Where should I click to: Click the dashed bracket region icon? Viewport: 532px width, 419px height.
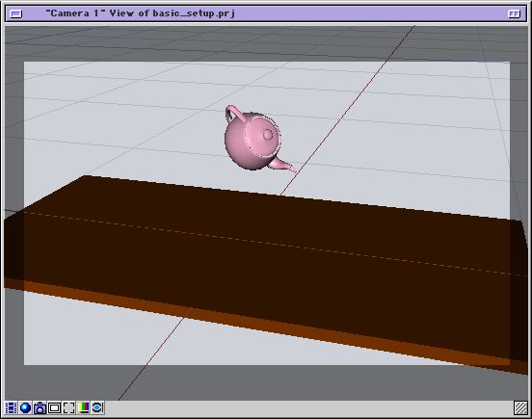68,407
